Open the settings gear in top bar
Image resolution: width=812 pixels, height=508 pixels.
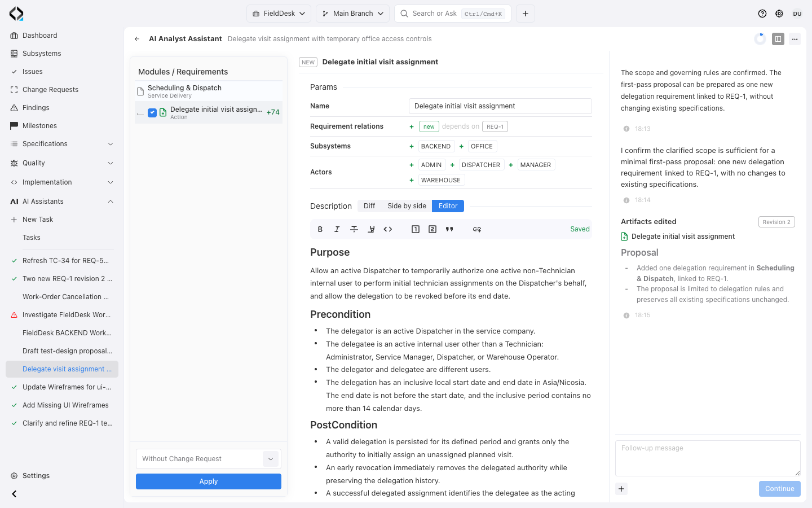pyautogui.click(x=779, y=14)
